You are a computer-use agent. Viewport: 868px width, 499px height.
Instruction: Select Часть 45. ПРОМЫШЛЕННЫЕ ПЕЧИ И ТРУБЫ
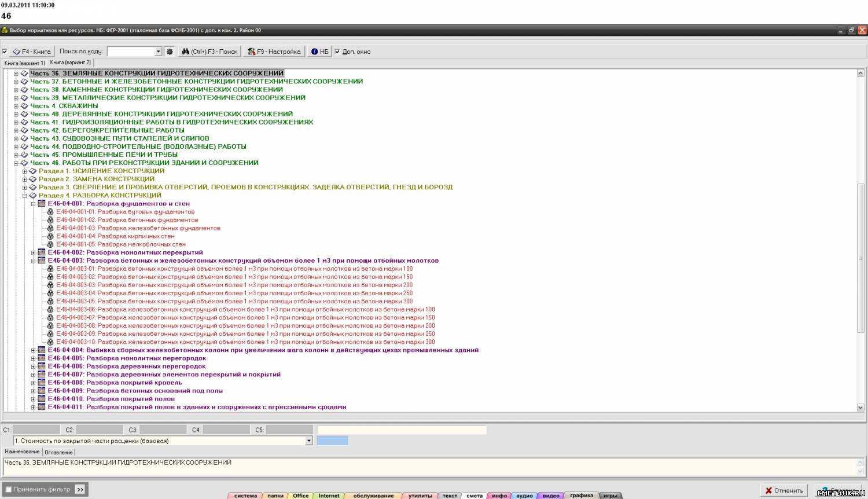click(104, 155)
